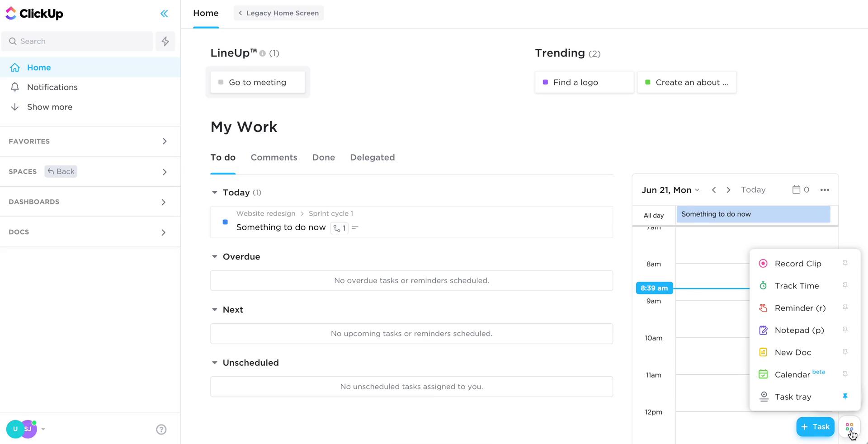Viewport: 868px width, 444px height.
Task: Pin Reminder to the toolbar
Action: tap(845, 307)
